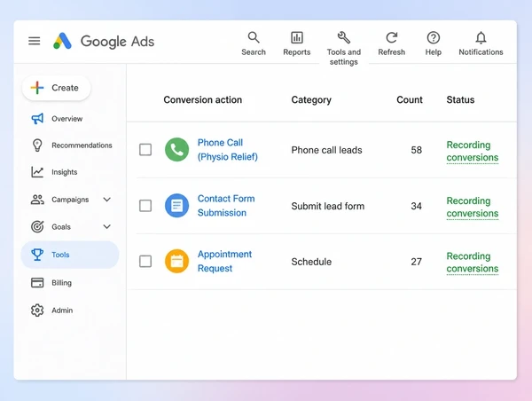Click the green phone call icon
Viewport: 532px width, 401px height.
click(x=176, y=149)
